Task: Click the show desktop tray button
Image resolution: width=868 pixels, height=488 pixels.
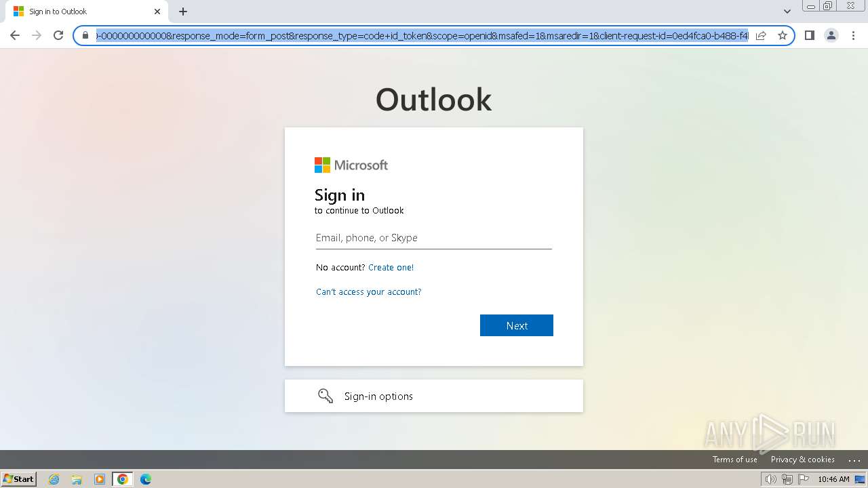Action: pos(860,479)
